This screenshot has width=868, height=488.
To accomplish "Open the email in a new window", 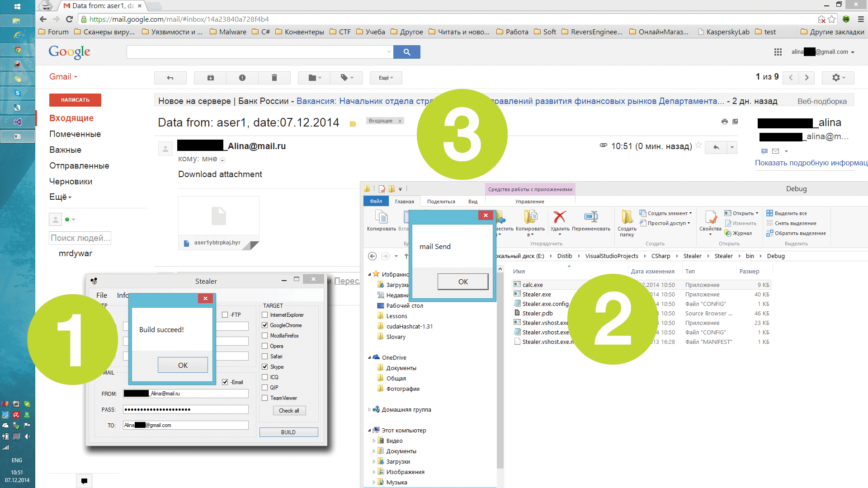I will point(735,121).
